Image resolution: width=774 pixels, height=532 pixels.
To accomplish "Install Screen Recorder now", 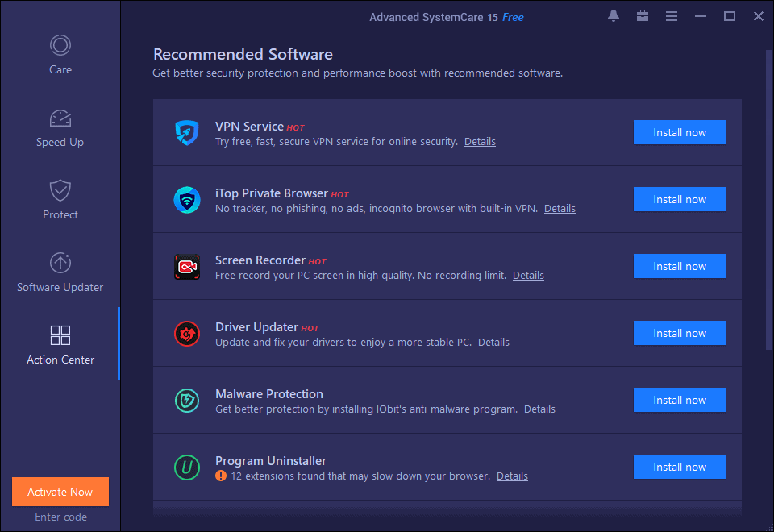I will point(679,266).
